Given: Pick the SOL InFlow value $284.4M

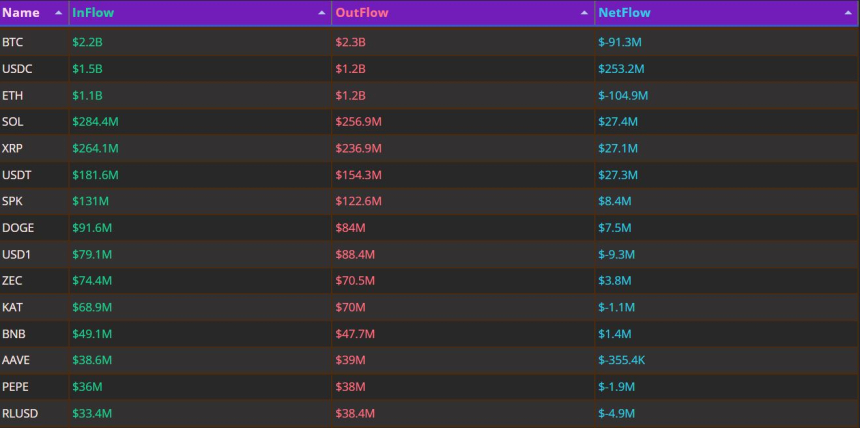Looking at the screenshot, I should [x=95, y=122].
